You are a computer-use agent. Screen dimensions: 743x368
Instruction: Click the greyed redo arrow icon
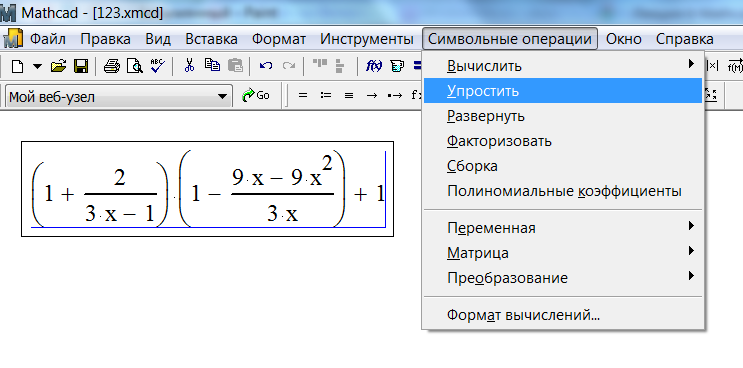click(289, 66)
